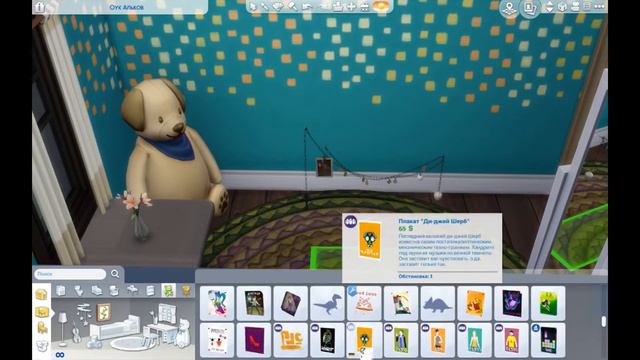Select the gold trophy category icon
This screenshot has height=360, width=640.
click(186, 290)
